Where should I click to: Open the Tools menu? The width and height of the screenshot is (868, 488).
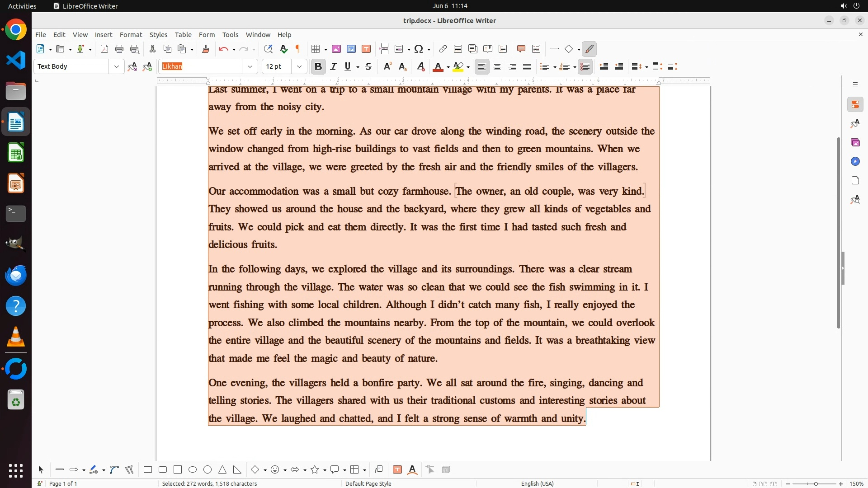point(230,35)
